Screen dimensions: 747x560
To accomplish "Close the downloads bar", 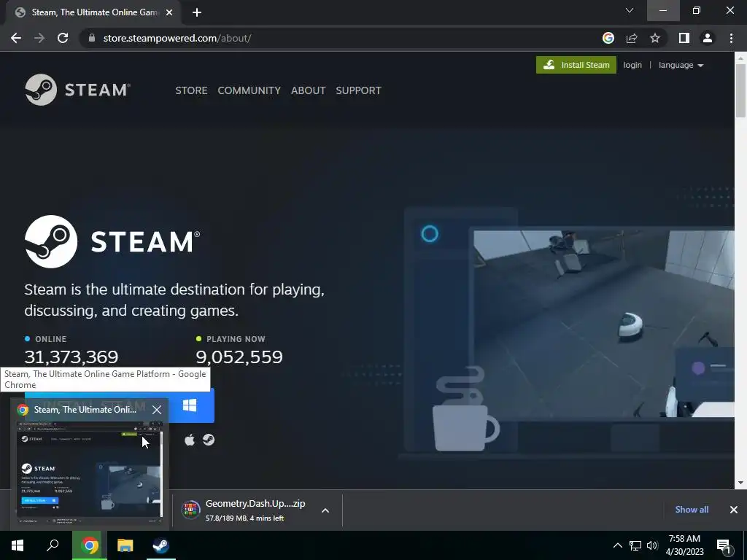I will 734,510.
